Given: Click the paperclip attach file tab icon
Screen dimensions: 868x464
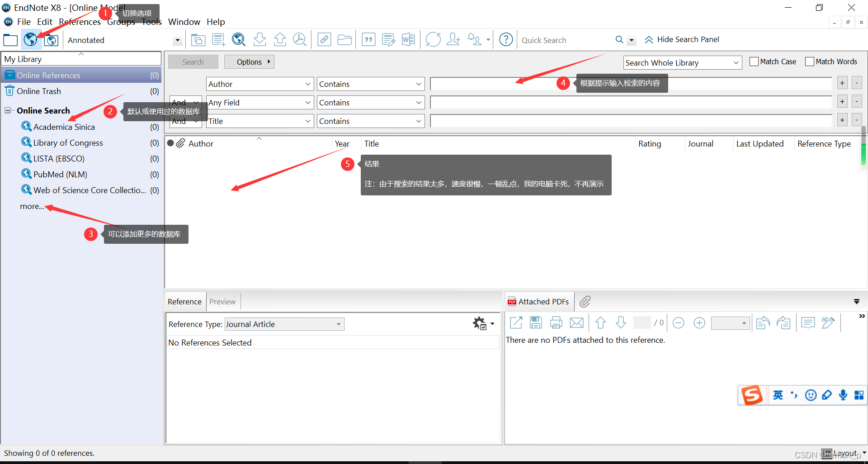Looking at the screenshot, I should (585, 302).
